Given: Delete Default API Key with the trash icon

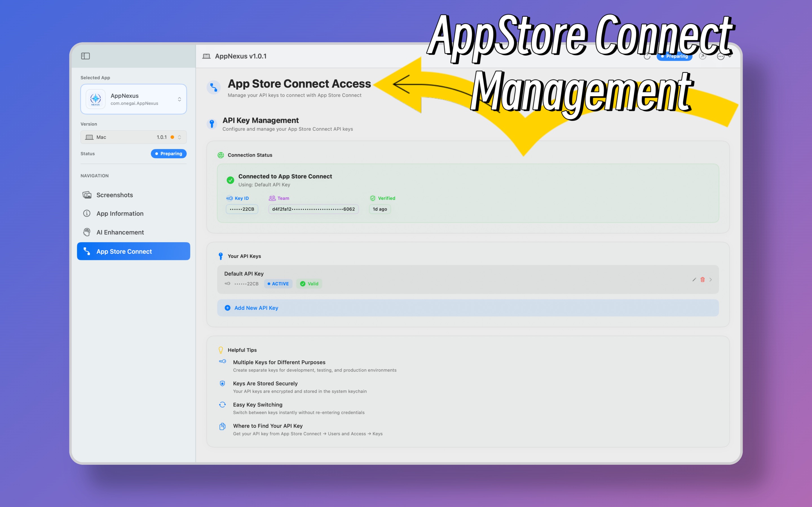Looking at the screenshot, I should point(702,279).
